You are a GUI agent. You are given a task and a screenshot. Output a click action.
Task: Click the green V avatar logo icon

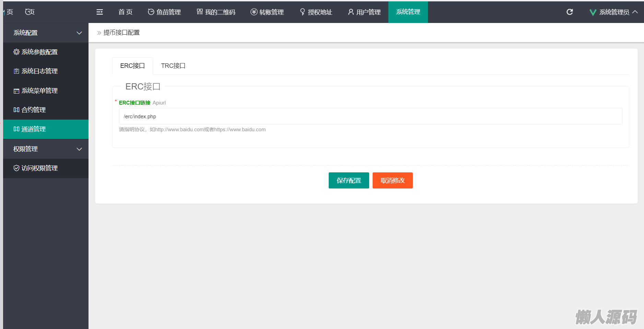[593, 12]
